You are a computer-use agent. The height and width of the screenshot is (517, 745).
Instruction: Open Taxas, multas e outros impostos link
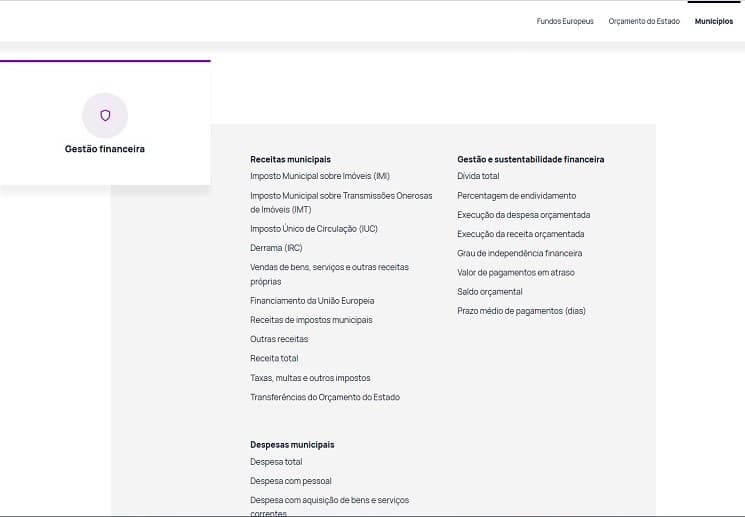pos(310,378)
